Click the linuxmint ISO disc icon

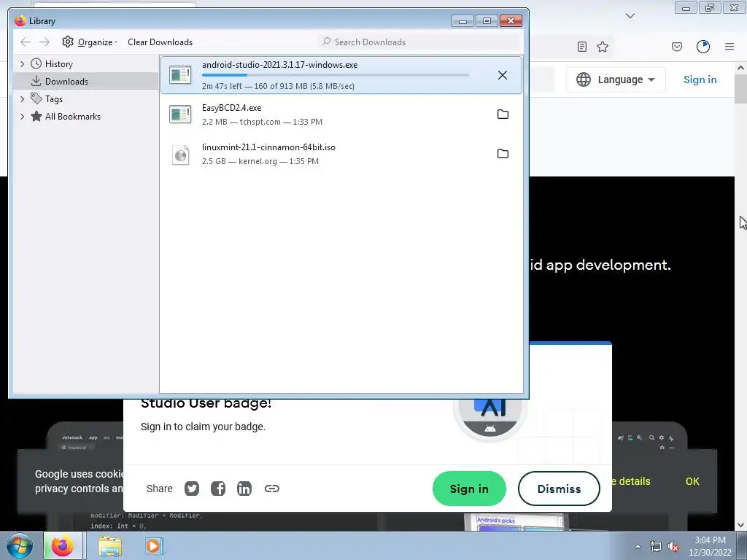click(181, 155)
